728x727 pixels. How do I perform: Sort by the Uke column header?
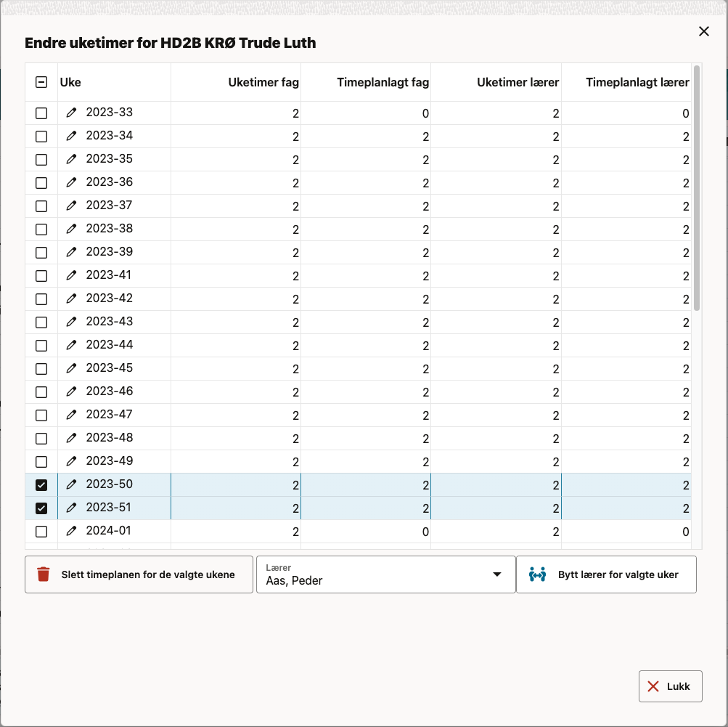tap(70, 82)
